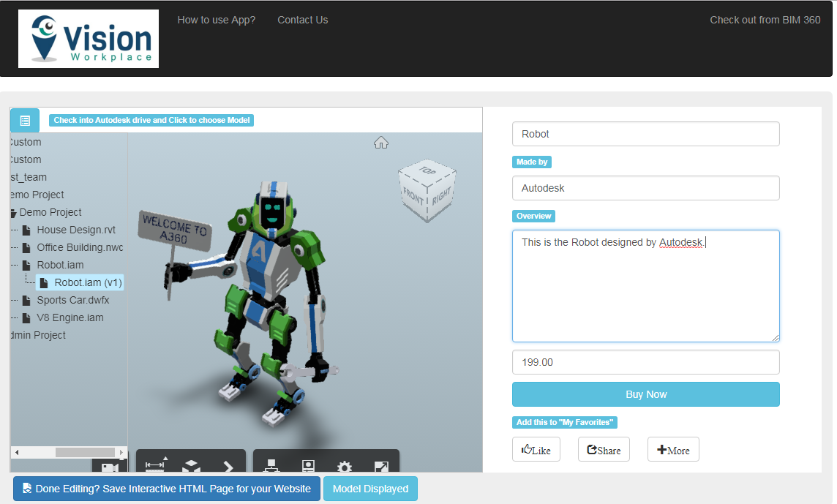Open Contact Us page
The width and height of the screenshot is (837, 504).
coord(303,20)
